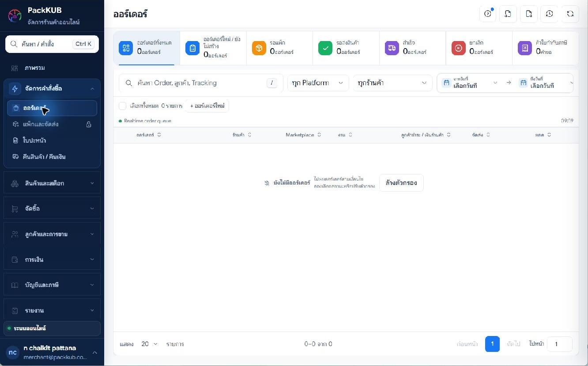Image resolution: width=588 pixels, height=366 pixels.
Task: Click the green waiting-for-shipment check icon
Action: (x=325, y=48)
